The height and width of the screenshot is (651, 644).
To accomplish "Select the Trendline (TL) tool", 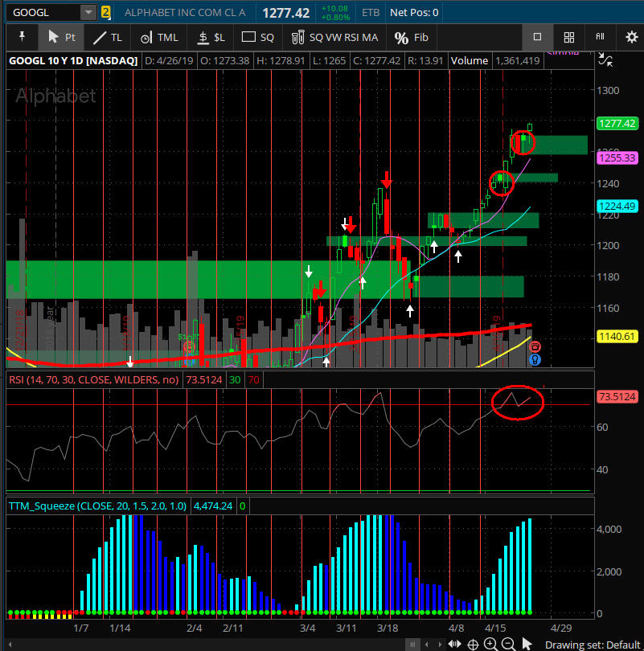I will pos(106,37).
